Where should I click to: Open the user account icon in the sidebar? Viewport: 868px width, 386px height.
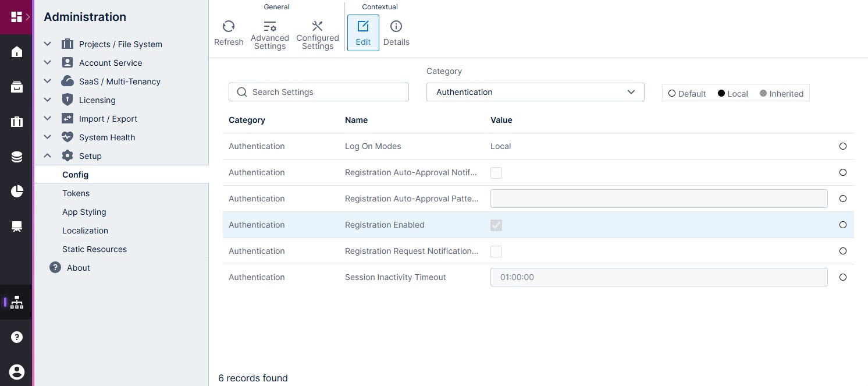[16, 372]
